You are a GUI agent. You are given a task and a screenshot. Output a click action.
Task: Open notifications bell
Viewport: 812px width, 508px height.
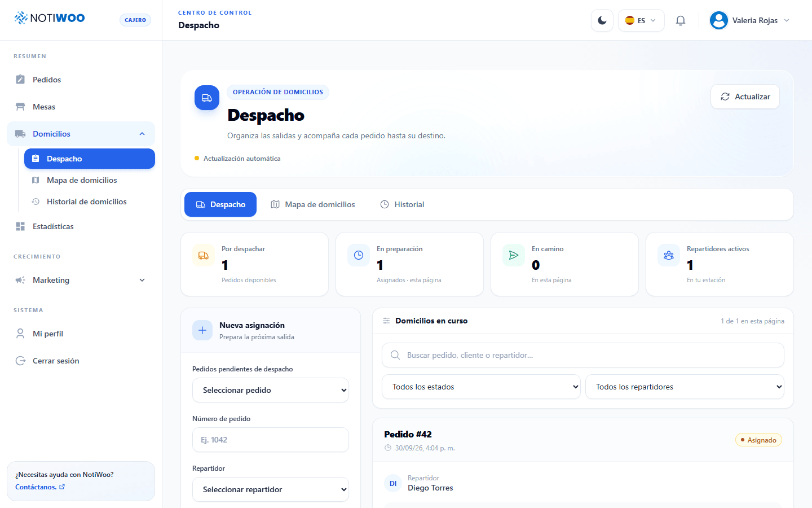[x=681, y=20]
